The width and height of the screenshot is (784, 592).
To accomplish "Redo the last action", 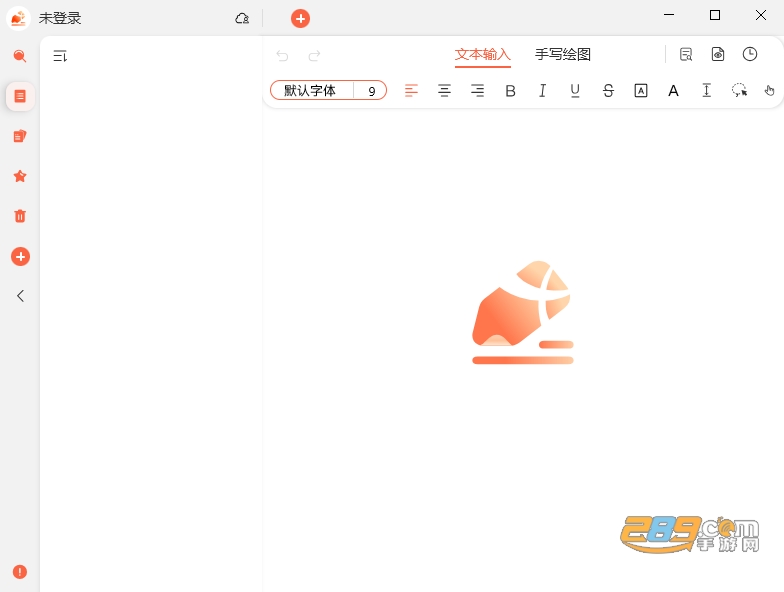I will 314,56.
